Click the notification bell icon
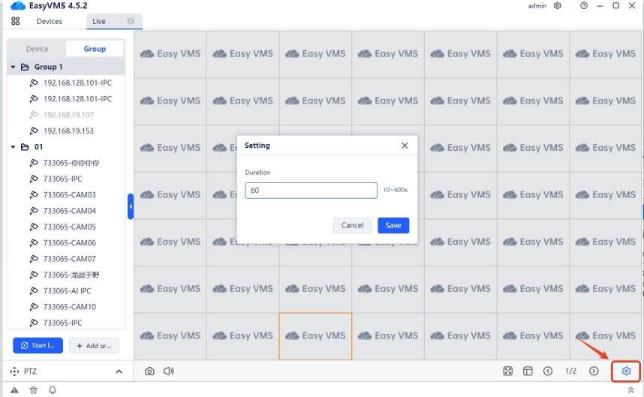The image size is (644, 397). [x=53, y=390]
